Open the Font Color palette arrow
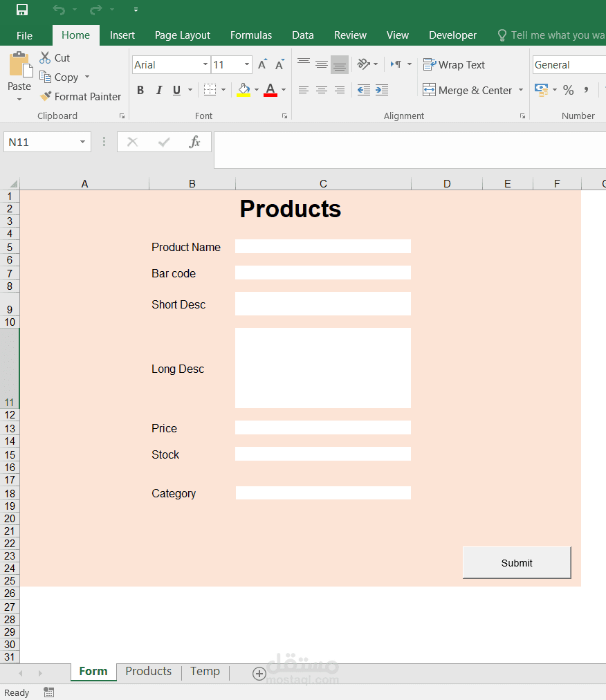Image resolution: width=606 pixels, height=700 pixels. (284, 90)
